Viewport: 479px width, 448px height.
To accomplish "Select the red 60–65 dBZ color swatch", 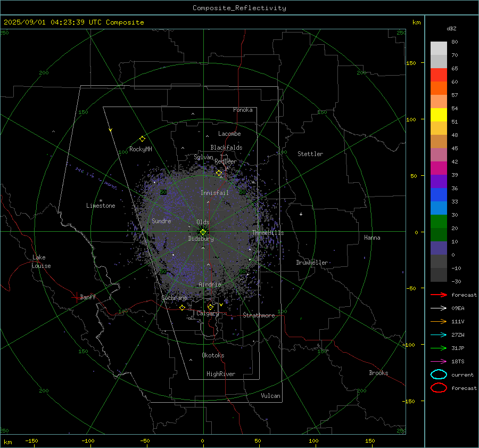I will tap(439, 75).
